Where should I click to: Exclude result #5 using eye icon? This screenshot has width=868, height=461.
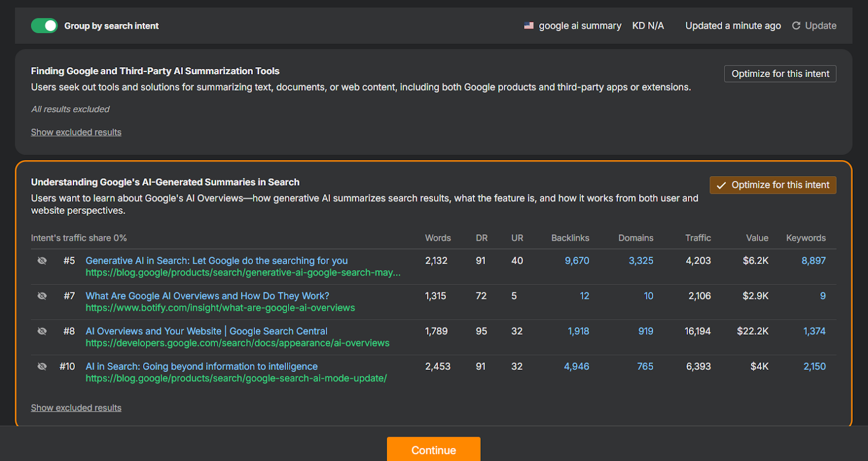tap(42, 261)
